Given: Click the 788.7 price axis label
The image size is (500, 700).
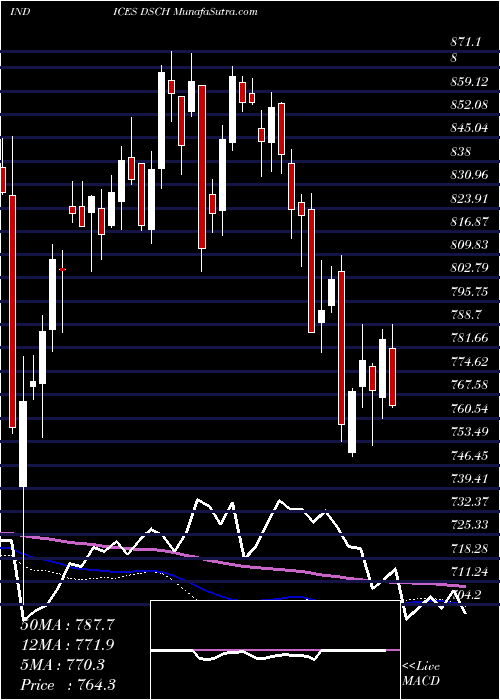Looking at the screenshot, I should [466, 314].
